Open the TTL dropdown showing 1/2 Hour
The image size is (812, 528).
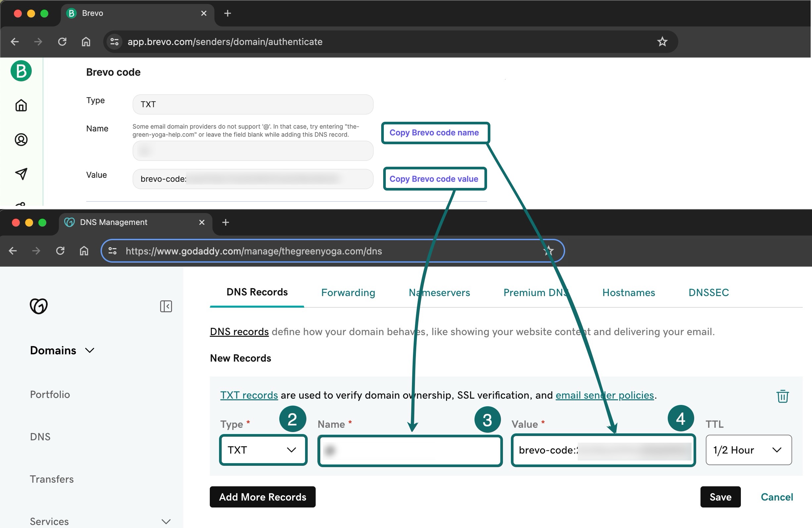(748, 450)
